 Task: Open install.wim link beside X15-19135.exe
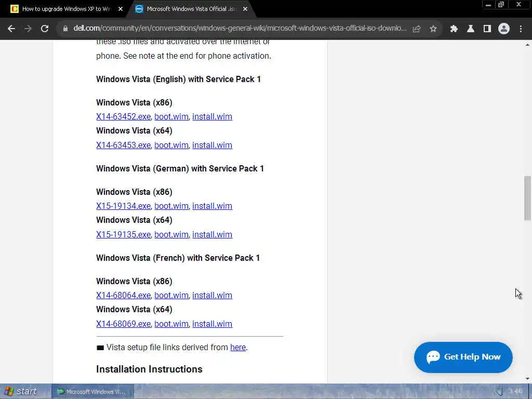pos(212,234)
